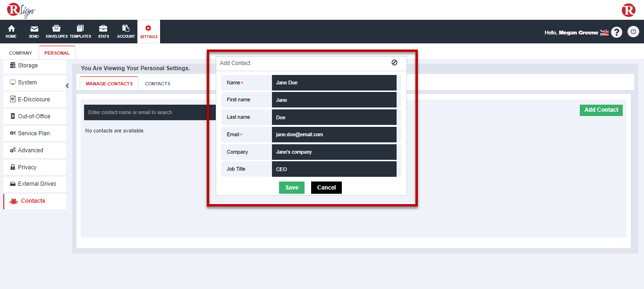The width and height of the screenshot is (644, 289).
Task: Collapse the sidebar with the left chevron
Action: 68,85
